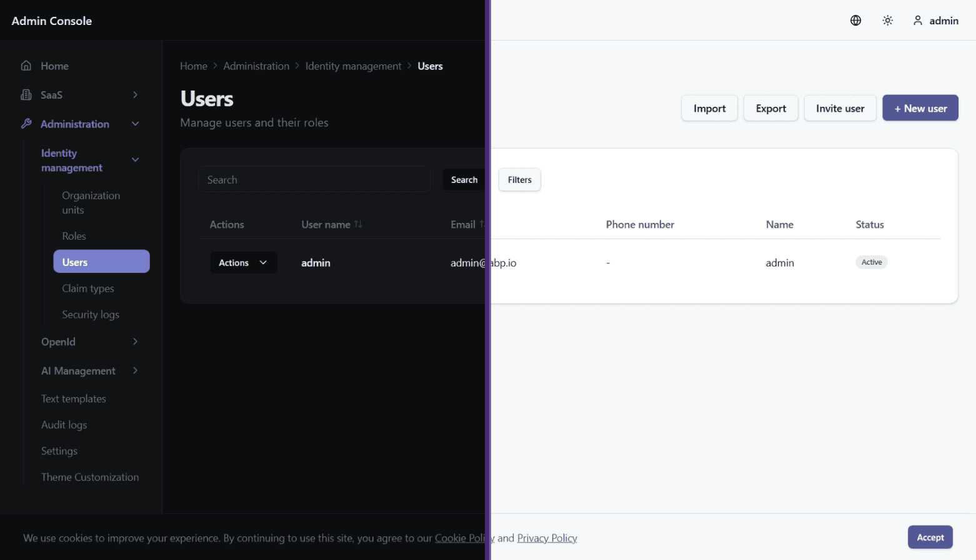
Task: Click the SaaS building icon
Action: point(26,95)
